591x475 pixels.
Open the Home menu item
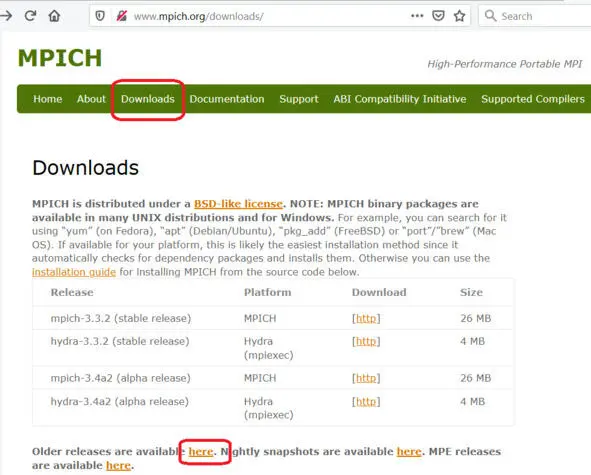coord(47,99)
